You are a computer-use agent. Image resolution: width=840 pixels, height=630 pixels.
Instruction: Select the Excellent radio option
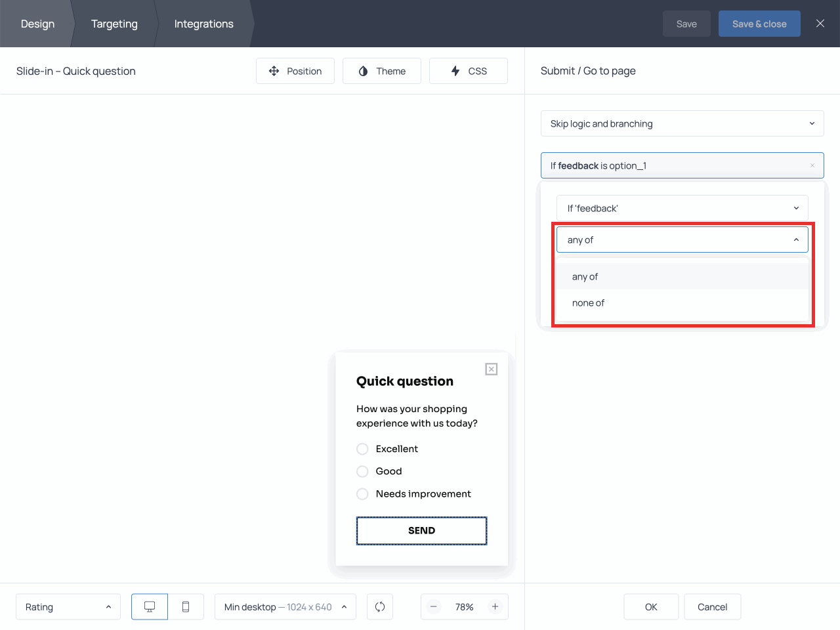362,449
